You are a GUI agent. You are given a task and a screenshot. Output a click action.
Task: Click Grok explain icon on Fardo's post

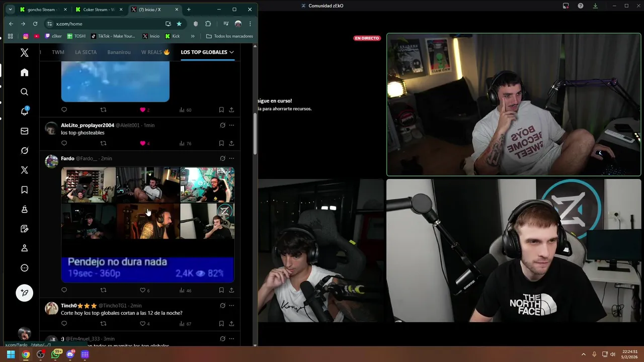coord(222,158)
